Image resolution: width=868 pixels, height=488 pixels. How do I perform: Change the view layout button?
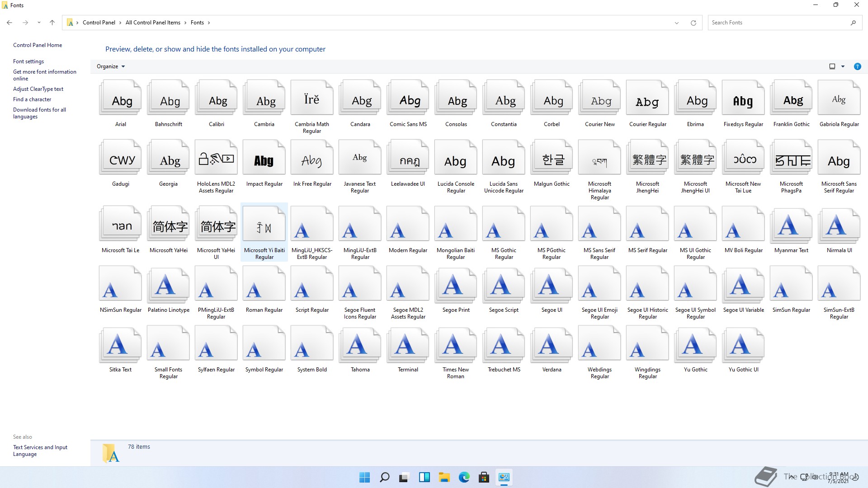832,66
